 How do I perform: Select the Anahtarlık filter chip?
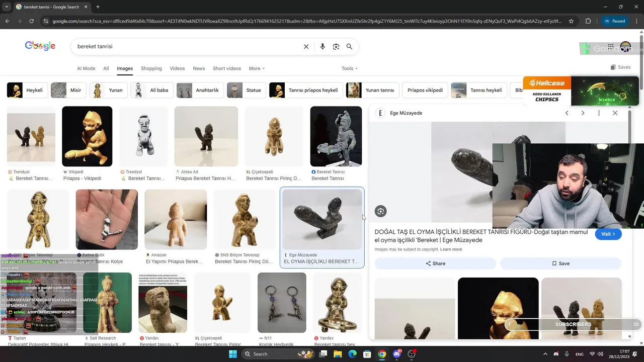(x=200, y=90)
